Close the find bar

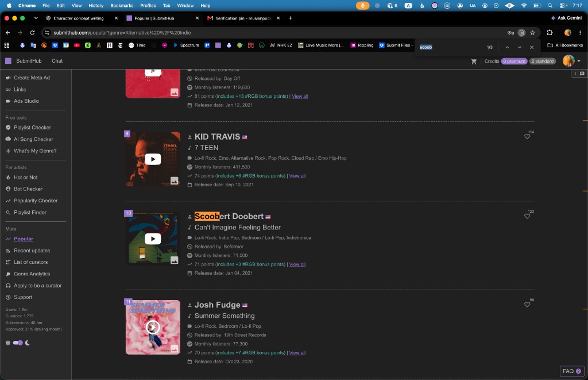tap(531, 47)
